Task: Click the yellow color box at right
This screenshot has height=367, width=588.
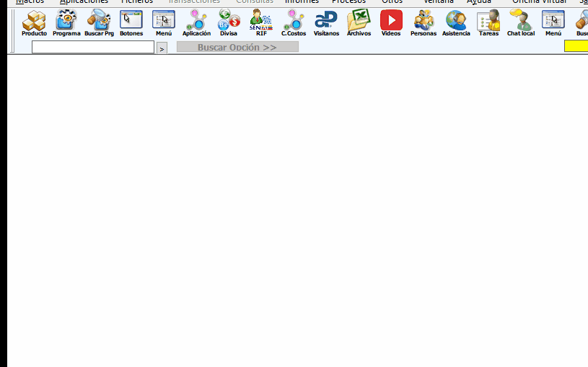Action: 576,46
